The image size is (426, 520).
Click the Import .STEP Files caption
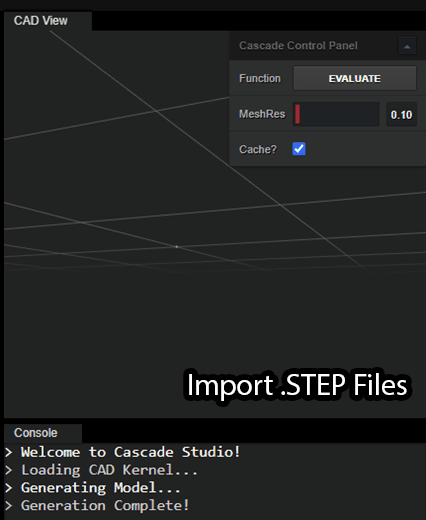coord(297,385)
